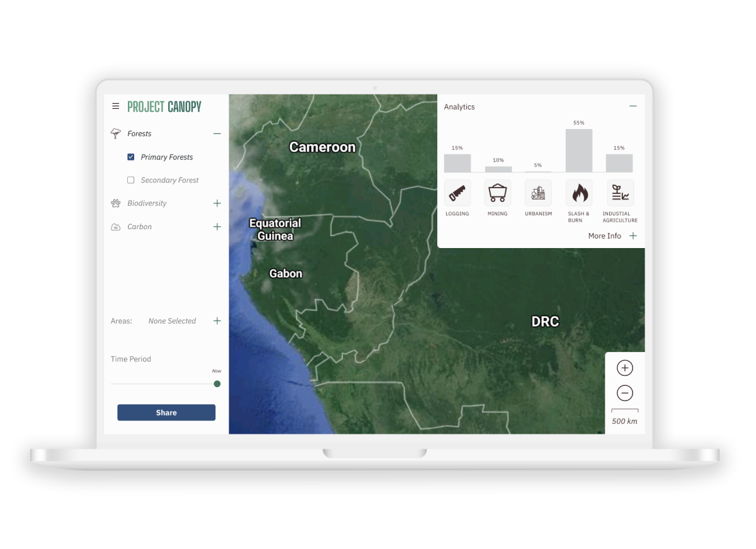Expand More Info in Analytics

[633, 235]
